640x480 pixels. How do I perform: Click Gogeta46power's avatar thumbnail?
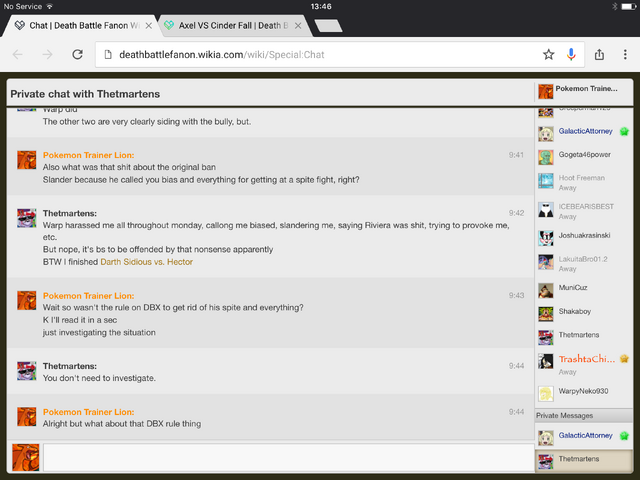click(x=546, y=157)
